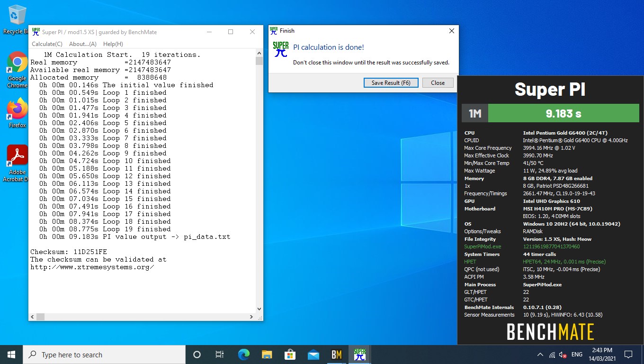Click left arrow of horizontal scrollbar
644x364 pixels.
pos(33,317)
